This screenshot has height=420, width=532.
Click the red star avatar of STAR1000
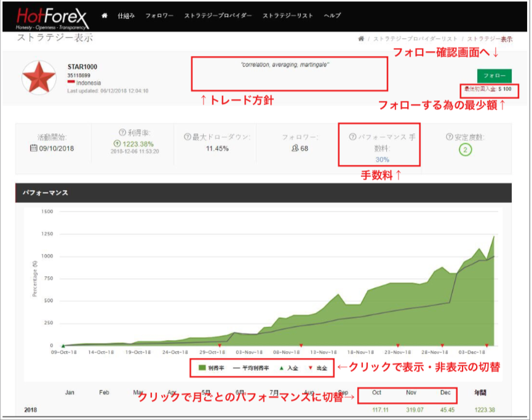click(39, 79)
